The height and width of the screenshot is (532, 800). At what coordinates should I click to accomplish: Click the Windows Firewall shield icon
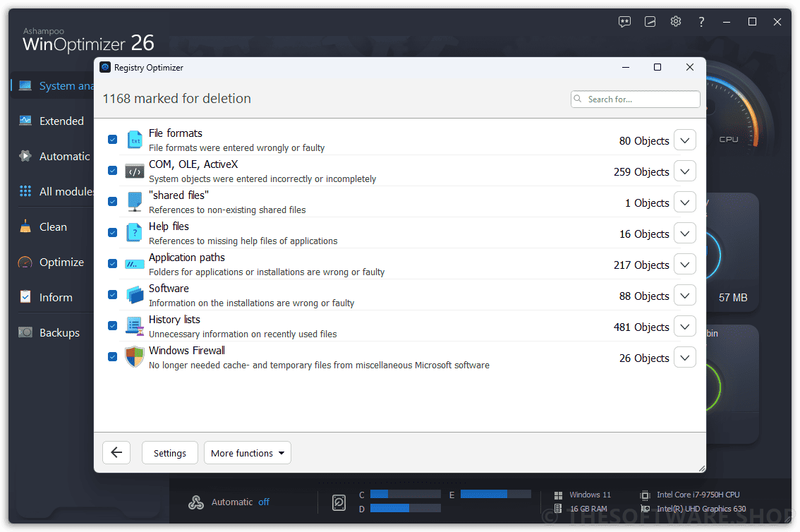tap(135, 357)
